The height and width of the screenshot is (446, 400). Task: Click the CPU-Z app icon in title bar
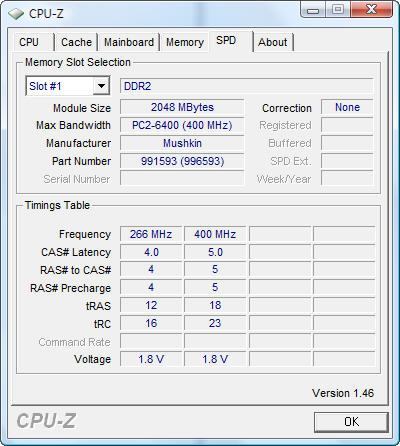(x=16, y=14)
